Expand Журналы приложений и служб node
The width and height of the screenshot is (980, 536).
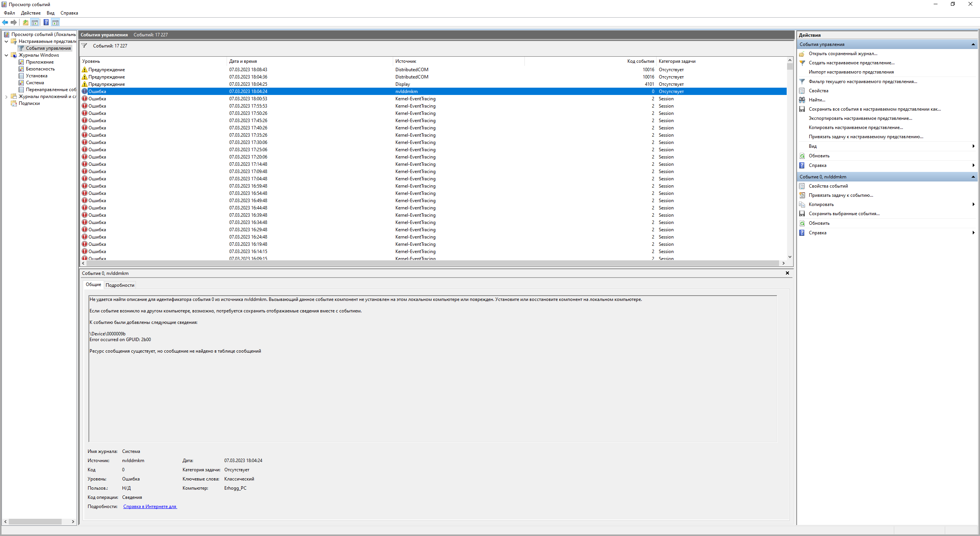point(6,96)
